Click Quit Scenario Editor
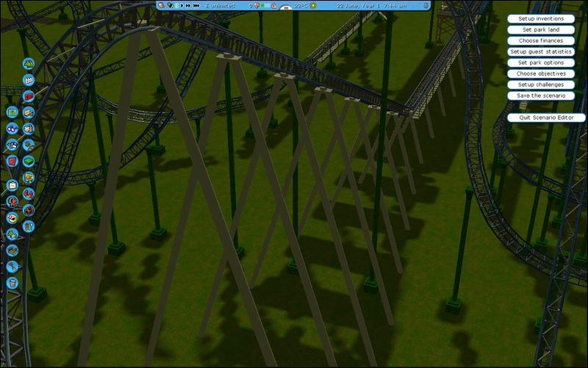Screen dimensions: 588x368 546,118
